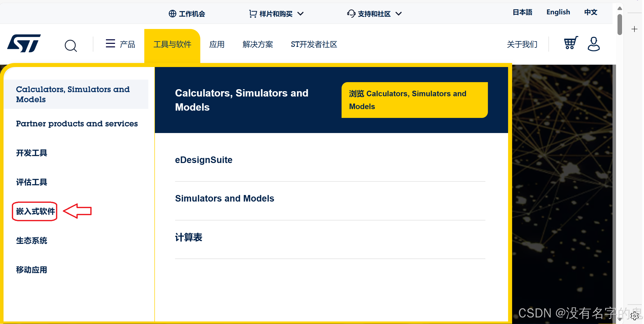Open the 产品 hamburger menu icon
The height and width of the screenshot is (324, 644).
pos(110,43)
